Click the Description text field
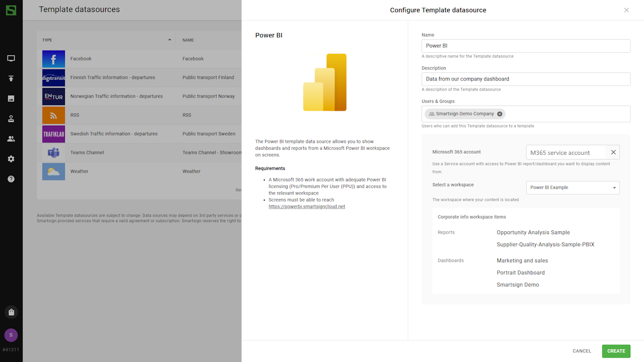The width and height of the screenshot is (644, 362). (x=525, y=79)
